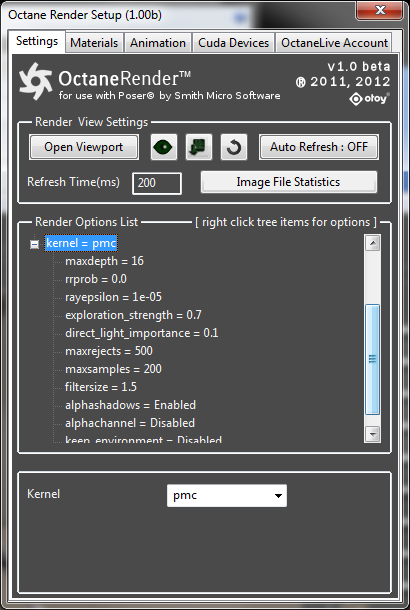Open the Animation tab
The image size is (410, 610).
click(x=158, y=43)
